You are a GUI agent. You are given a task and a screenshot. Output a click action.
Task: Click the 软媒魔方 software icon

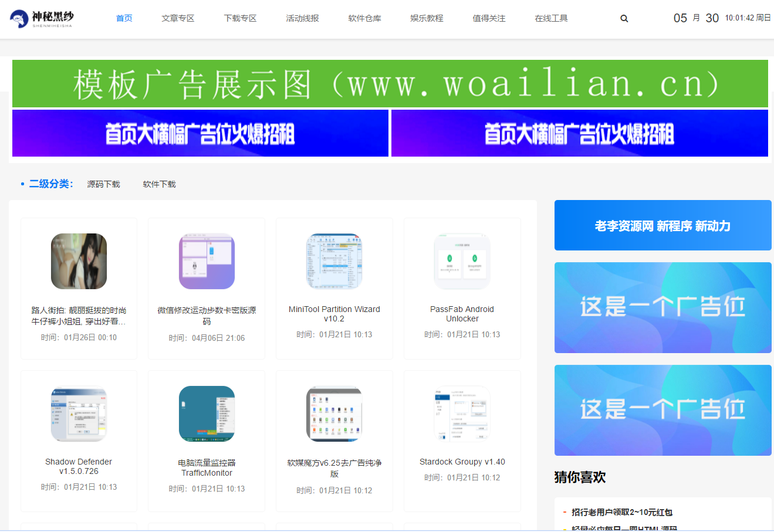[334, 414]
